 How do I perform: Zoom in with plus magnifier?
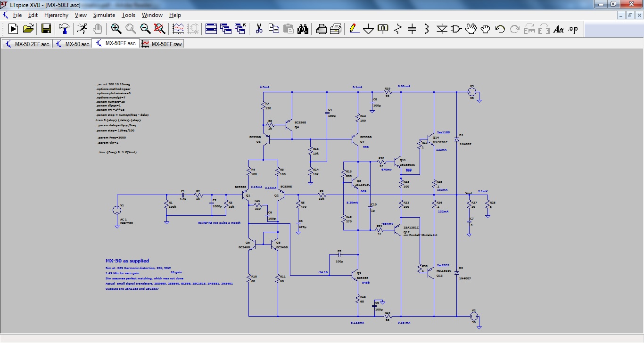tap(116, 29)
